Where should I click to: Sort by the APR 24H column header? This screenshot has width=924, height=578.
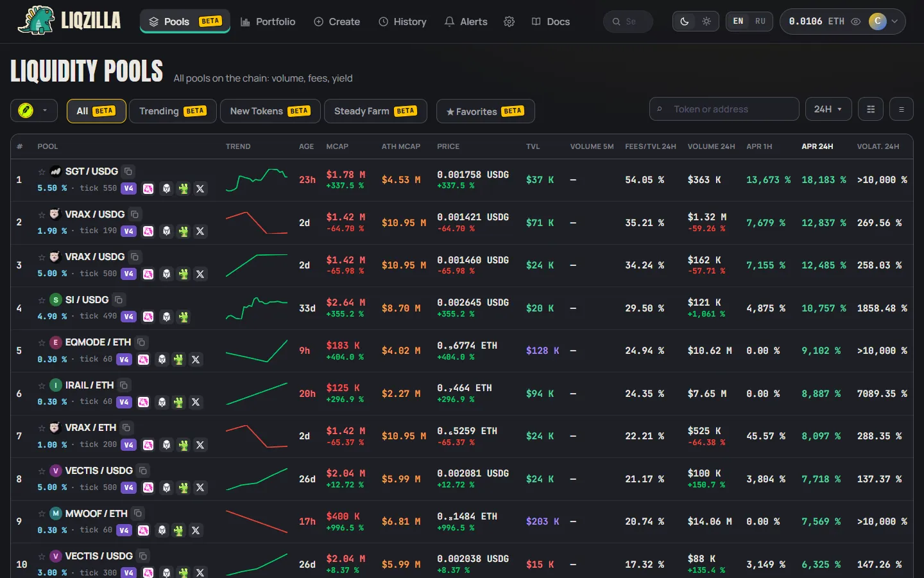tap(817, 146)
